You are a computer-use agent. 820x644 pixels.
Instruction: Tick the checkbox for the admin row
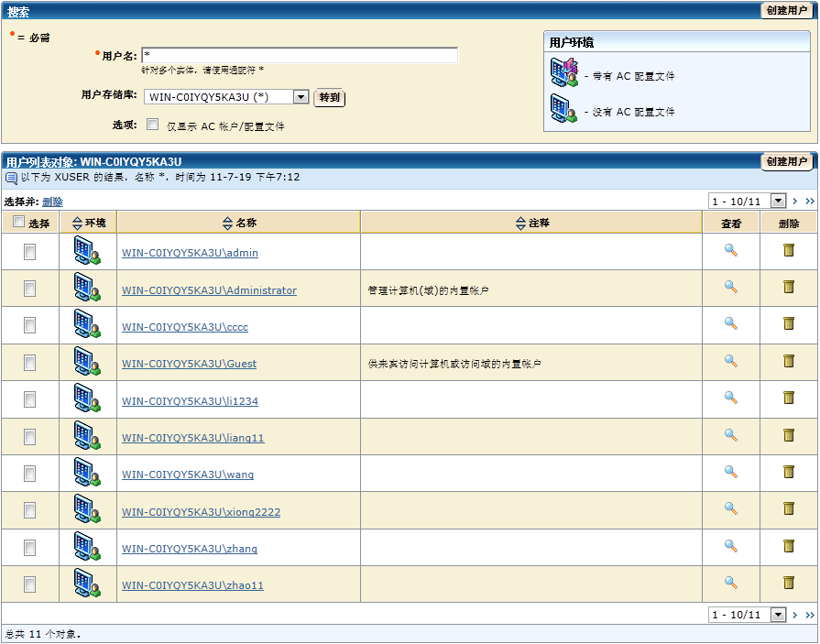29,252
